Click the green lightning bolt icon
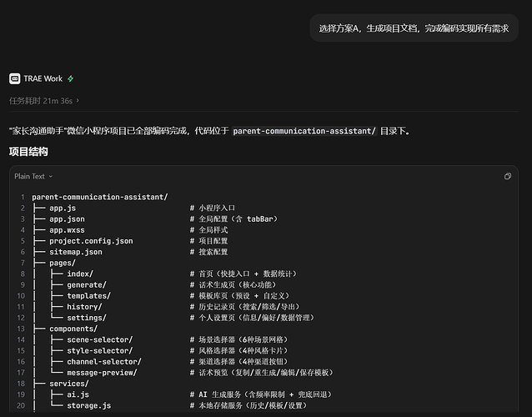532x417 pixels. pos(71,78)
